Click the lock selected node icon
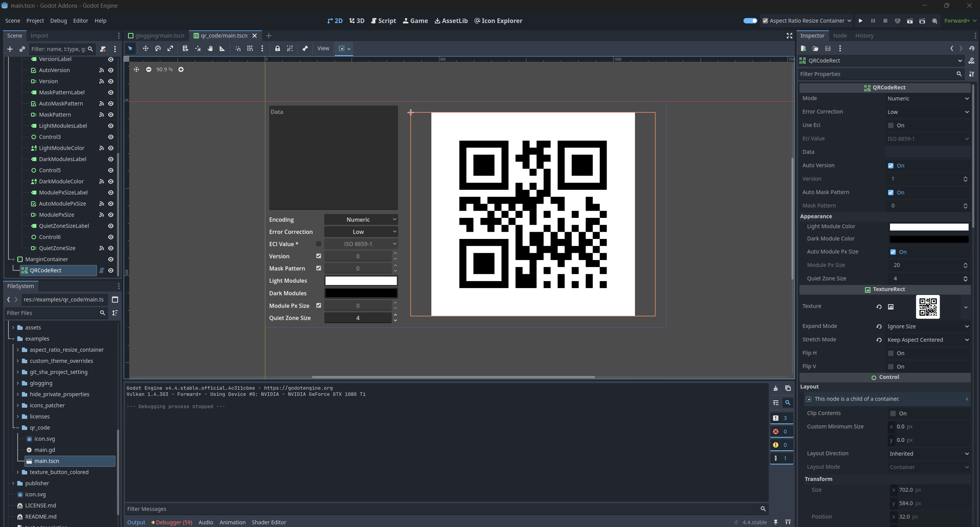The width and height of the screenshot is (980, 527). pyautogui.click(x=277, y=48)
